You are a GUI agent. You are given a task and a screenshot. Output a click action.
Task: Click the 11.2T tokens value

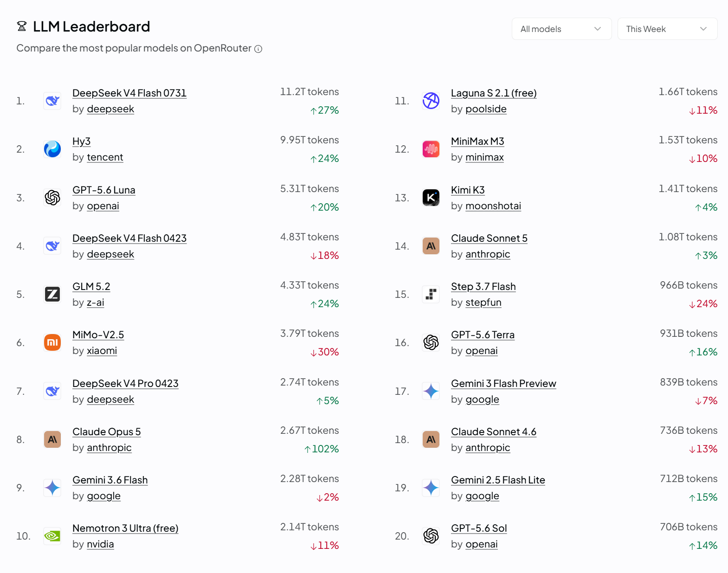point(309,92)
